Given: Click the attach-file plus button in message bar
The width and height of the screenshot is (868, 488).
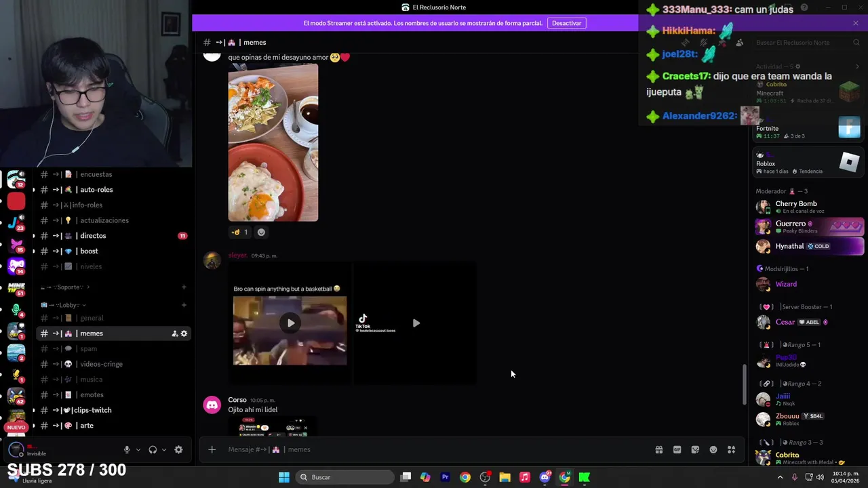Looking at the screenshot, I should coord(212,449).
